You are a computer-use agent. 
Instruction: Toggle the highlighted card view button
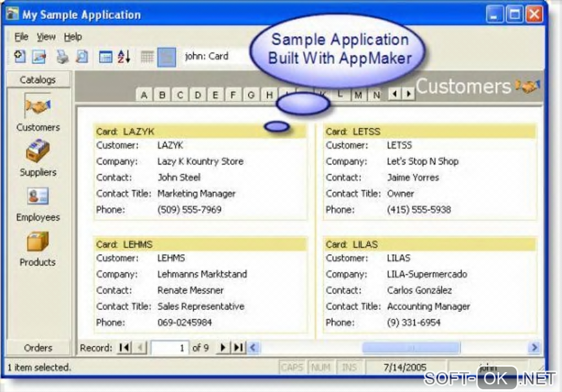(x=166, y=57)
